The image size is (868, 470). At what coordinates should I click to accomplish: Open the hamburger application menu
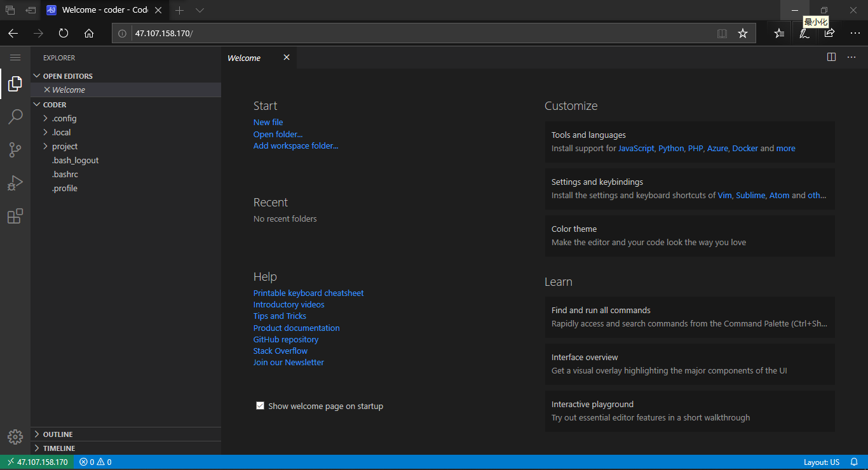pyautogui.click(x=15, y=57)
